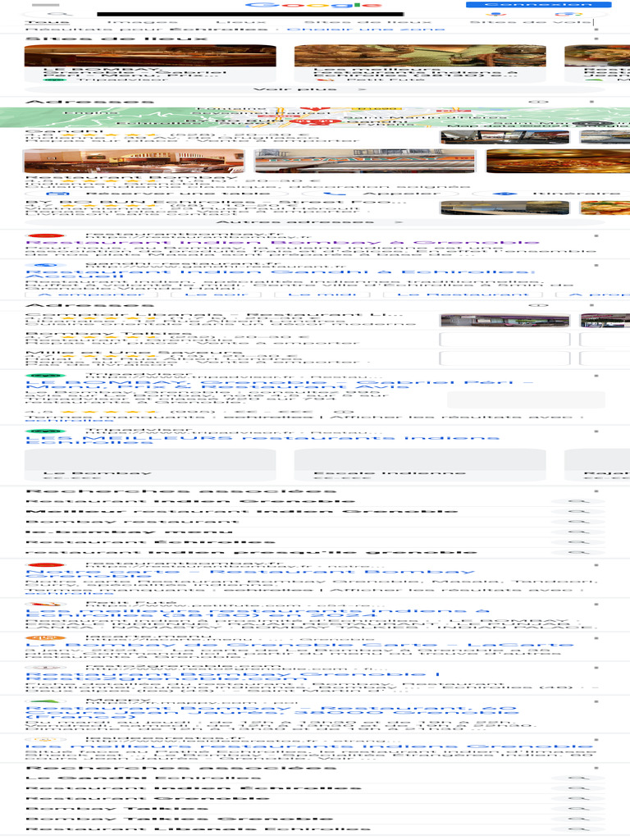Screen dimensions: 630x840
Task: Open Mappy Restaurant Bombay result
Action: click(x=272, y=713)
